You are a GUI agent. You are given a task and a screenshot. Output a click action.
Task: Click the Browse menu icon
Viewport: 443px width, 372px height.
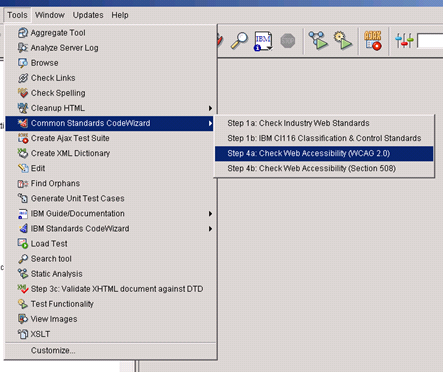click(23, 63)
